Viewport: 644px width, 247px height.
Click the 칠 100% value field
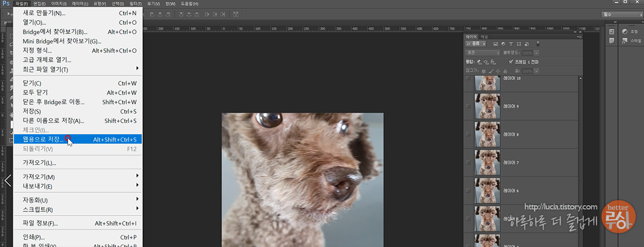click(x=527, y=71)
